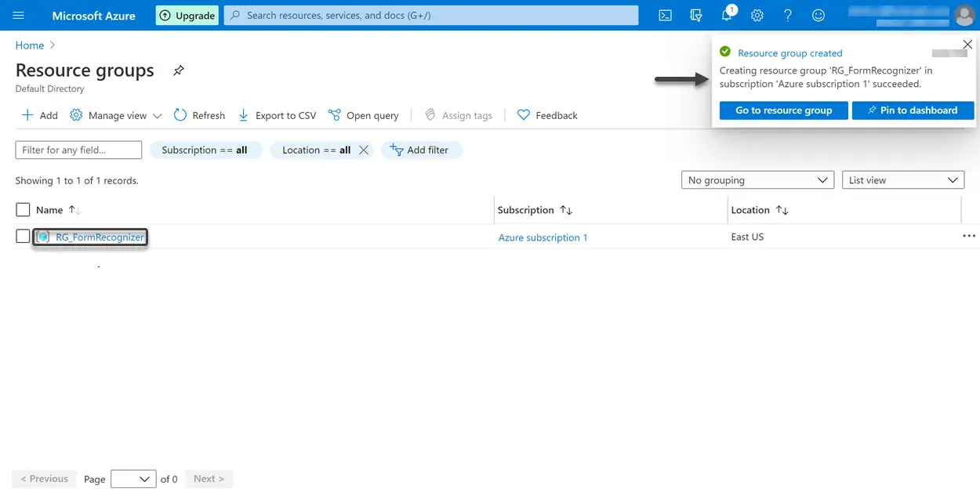Click the feedback smiley icon in header
Screen dimensions: 980x503
(818, 16)
